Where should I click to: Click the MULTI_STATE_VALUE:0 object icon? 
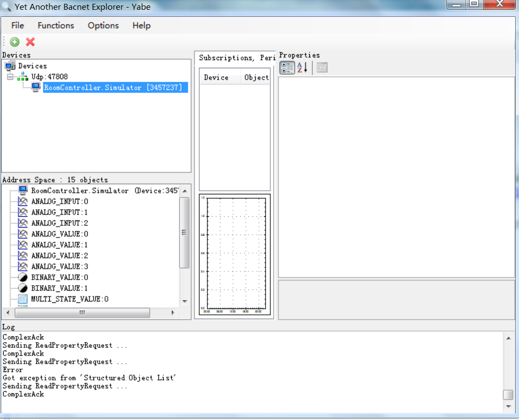coord(22,299)
